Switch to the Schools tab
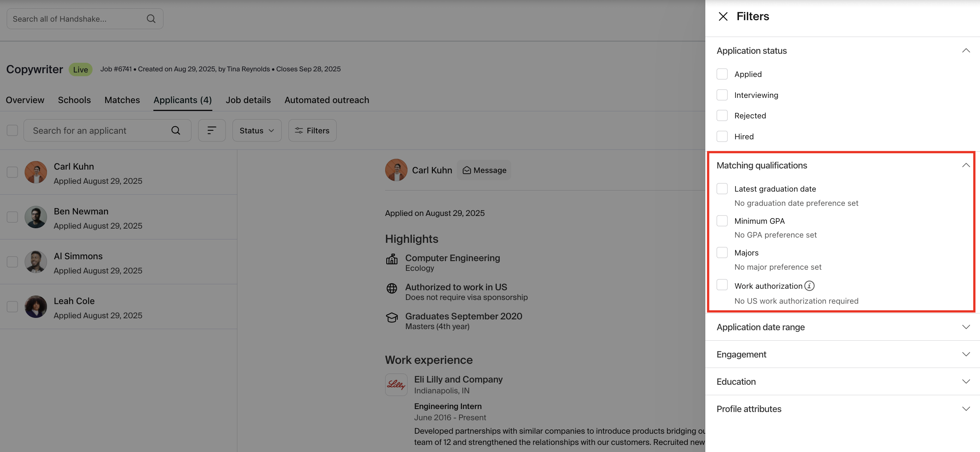Viewport: 980px width, 452px height. coord(74,100)
